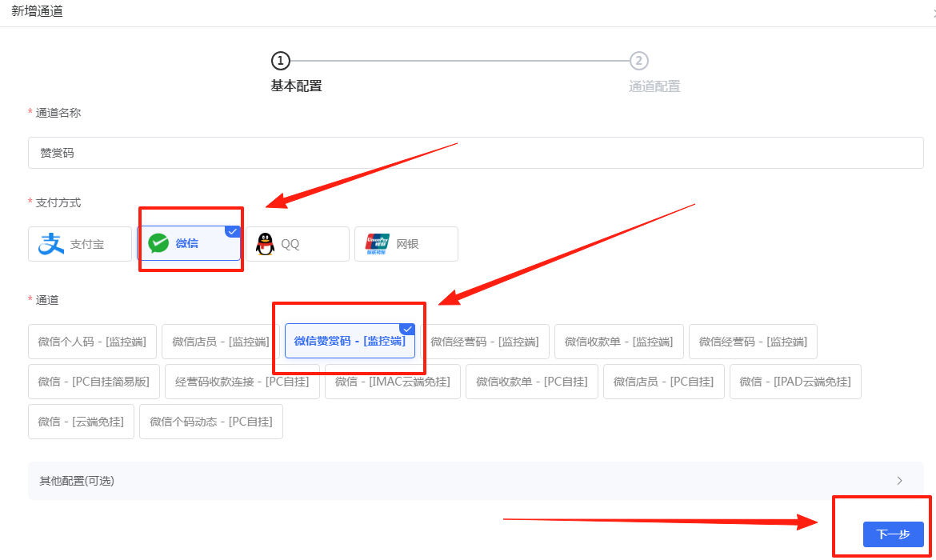Click the step 2 circle indicator
The height and width of the screenshot is (560, 936).
638,61
